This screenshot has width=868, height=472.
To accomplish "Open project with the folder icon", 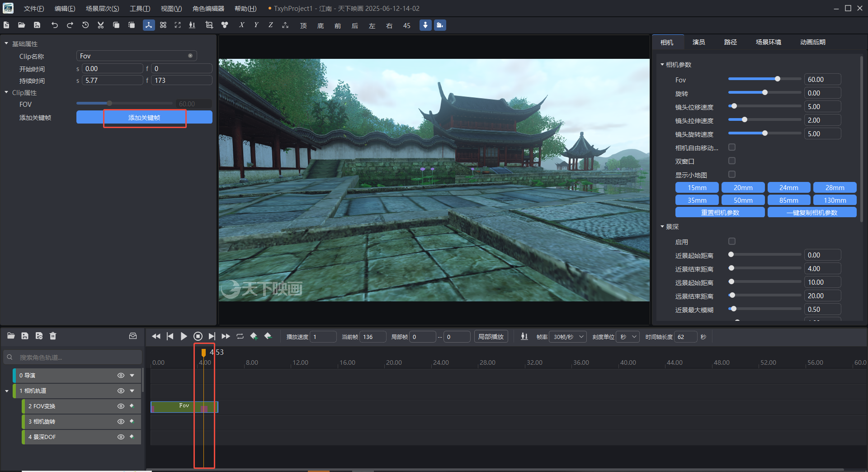I will [21, 25].
